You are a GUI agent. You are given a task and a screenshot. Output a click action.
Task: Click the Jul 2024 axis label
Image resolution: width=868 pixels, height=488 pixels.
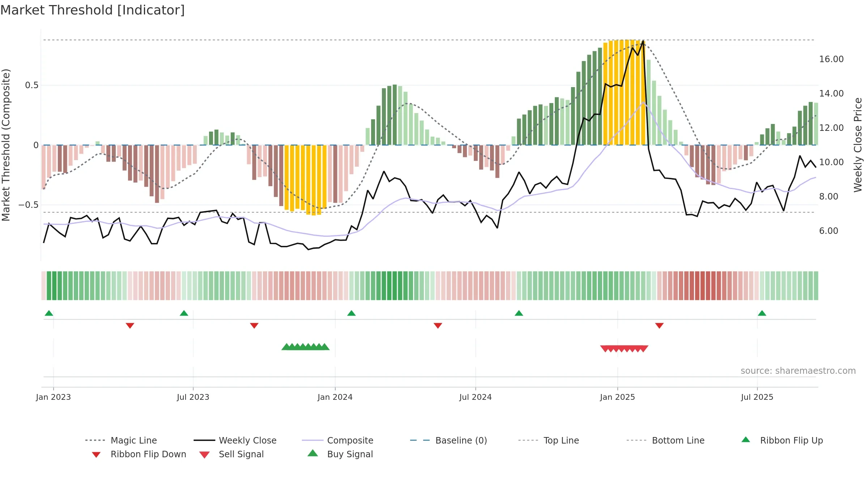(476, 397)
